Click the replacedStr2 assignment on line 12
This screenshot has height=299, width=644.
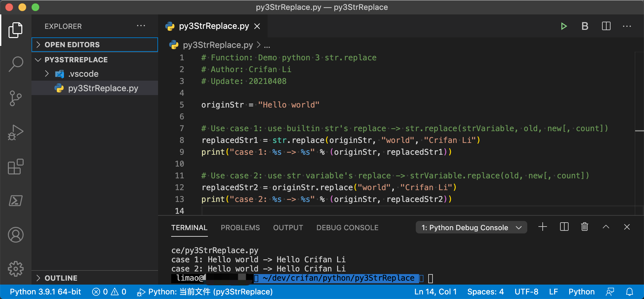tap(329, 188)
